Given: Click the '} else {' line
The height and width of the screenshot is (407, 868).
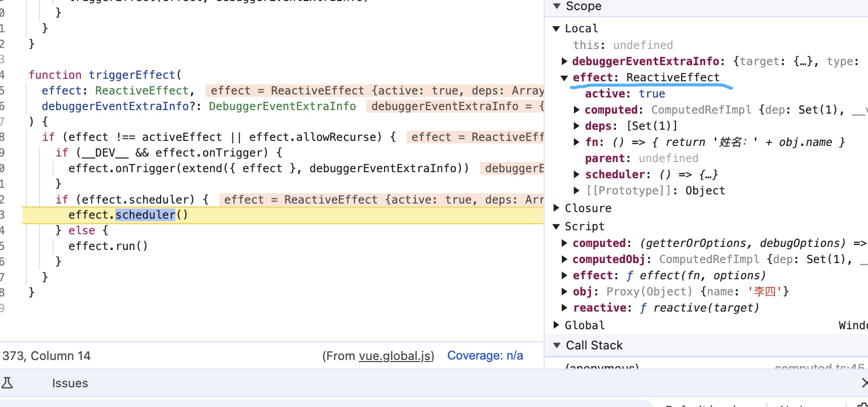Looking at the screenshot, I should (82, 231).
